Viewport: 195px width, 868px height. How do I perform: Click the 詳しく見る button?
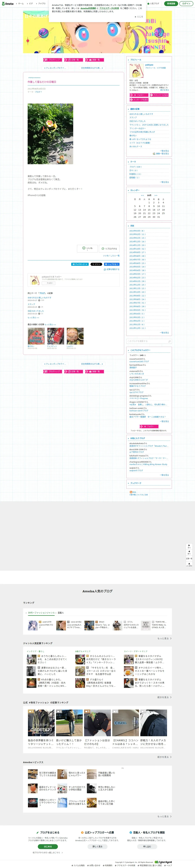coord(97,846)
